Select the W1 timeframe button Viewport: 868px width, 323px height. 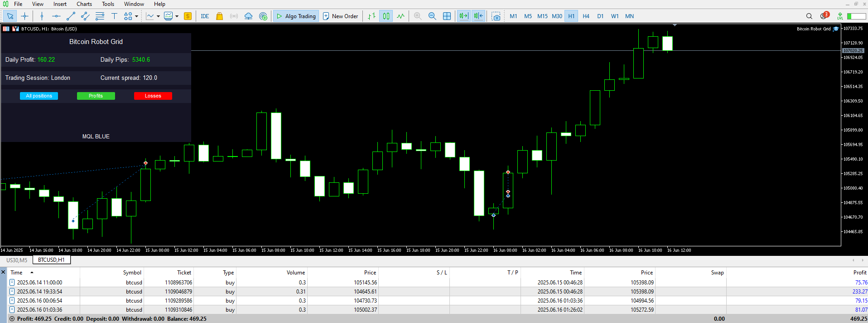pos(615,16)
